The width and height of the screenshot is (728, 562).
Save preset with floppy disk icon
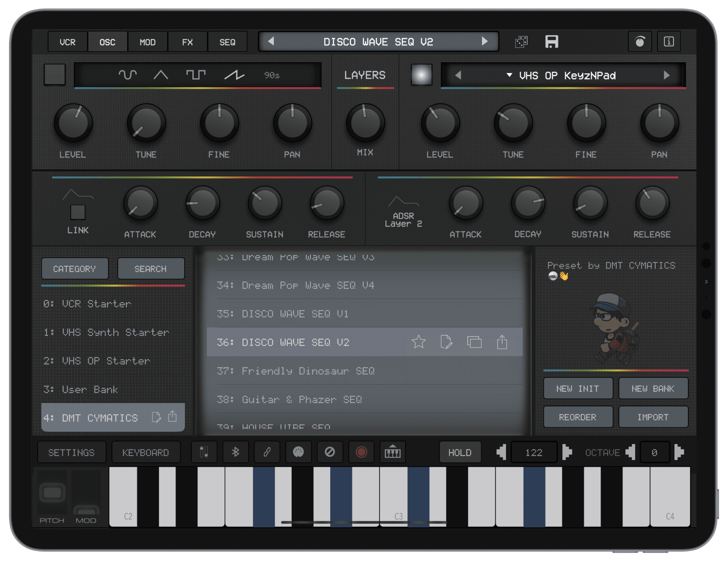click(x=551, y=42)
